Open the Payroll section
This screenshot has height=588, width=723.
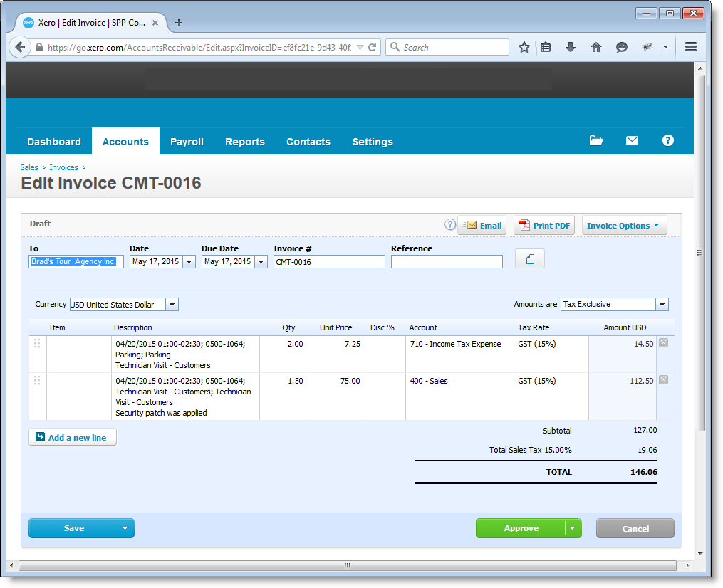(x=187, y=142)
